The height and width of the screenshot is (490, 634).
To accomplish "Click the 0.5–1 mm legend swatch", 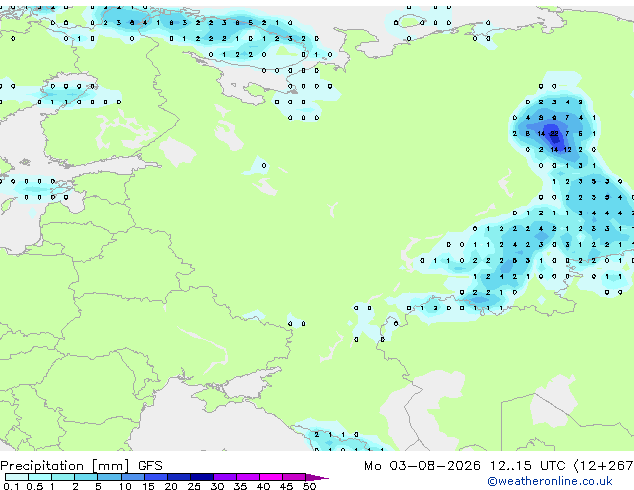I will pyautogui.click(x=40, y=477).
